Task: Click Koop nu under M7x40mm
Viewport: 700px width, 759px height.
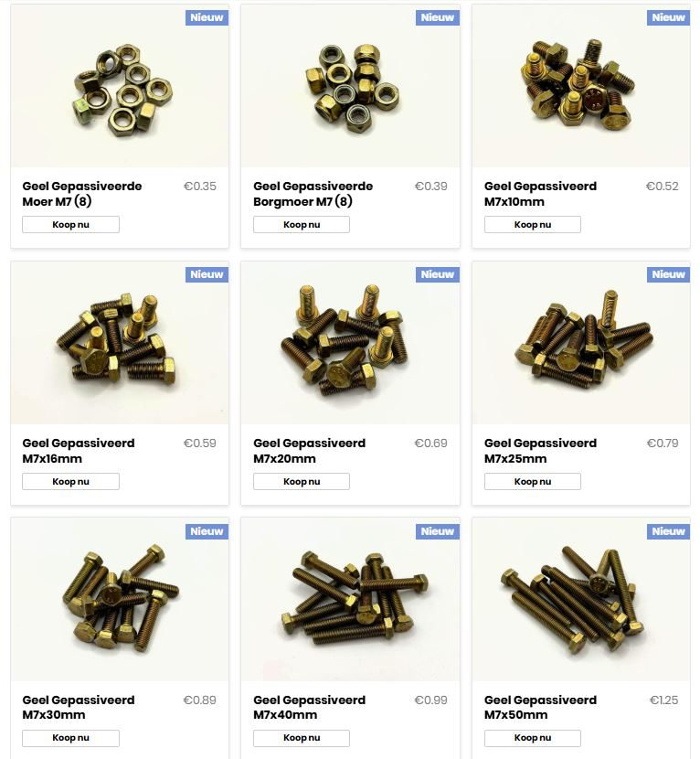Action: click(302, 738)
